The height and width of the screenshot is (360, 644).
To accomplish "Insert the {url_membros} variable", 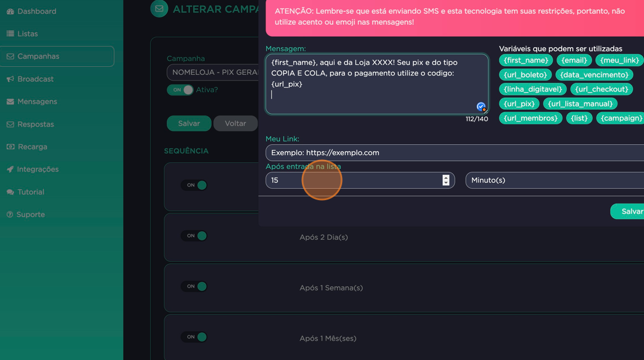I will coord(531,118).
